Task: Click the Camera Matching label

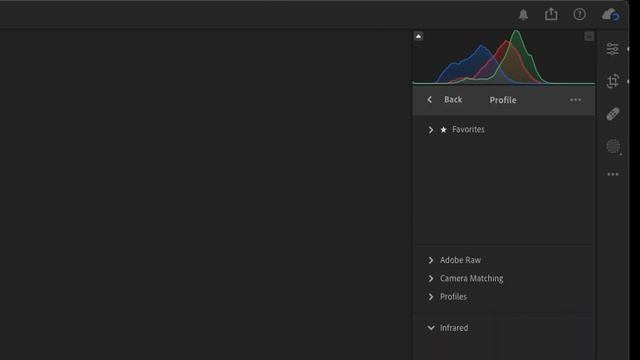Action: [471, 278]
